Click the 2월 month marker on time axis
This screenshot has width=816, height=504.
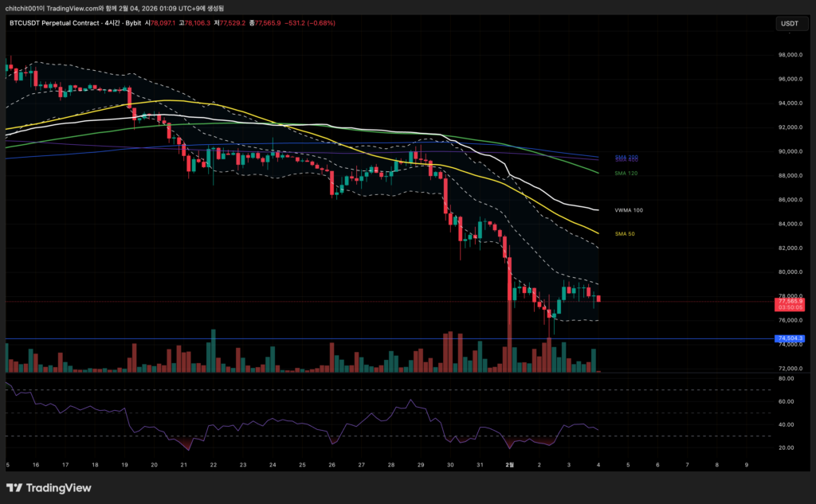coord(509,464)
